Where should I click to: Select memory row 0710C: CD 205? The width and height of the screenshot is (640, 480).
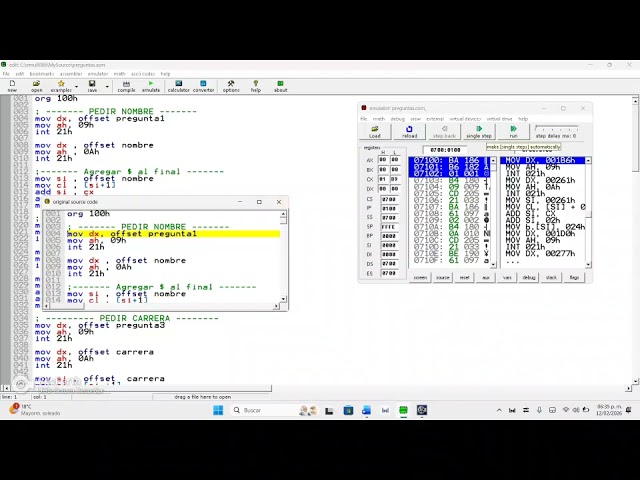[x=449, y=240]
